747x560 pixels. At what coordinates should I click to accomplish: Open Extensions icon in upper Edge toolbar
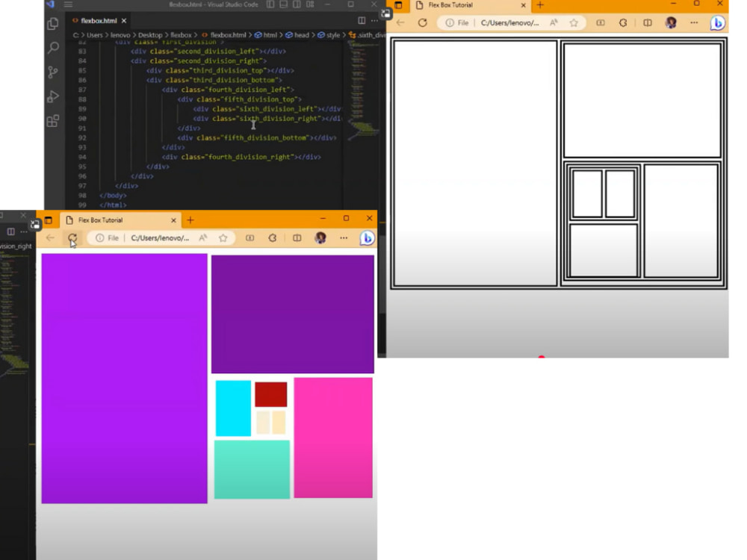[623, 22]
